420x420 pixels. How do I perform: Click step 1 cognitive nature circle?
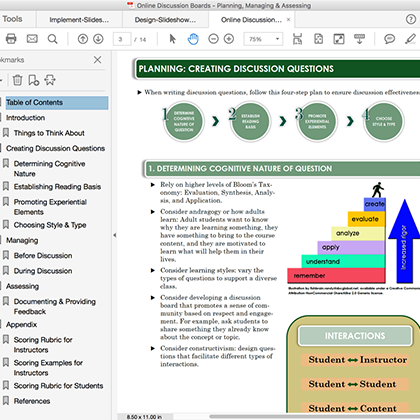(184, 121)
